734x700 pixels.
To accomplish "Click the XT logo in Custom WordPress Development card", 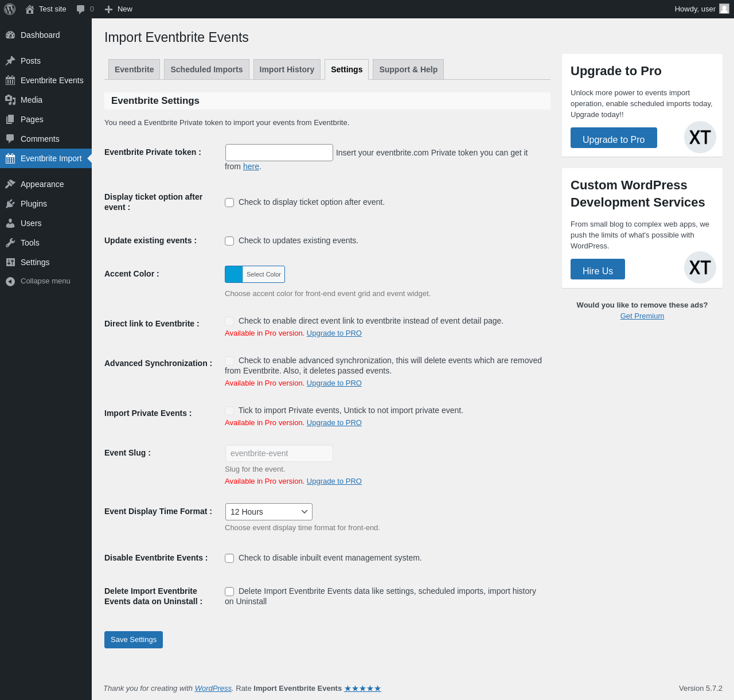I will pyautogui.click(x=700, y=267).
